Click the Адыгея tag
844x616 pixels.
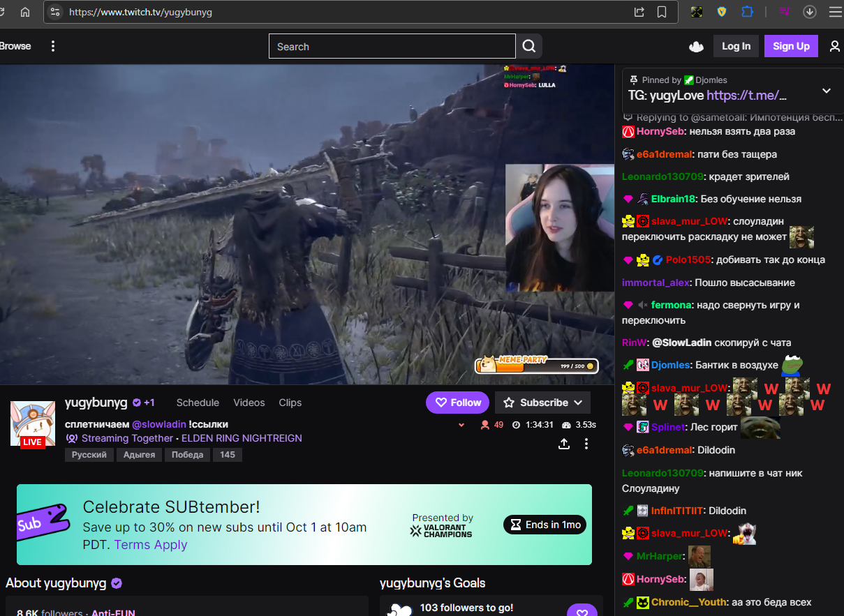[x=139, y=455]
